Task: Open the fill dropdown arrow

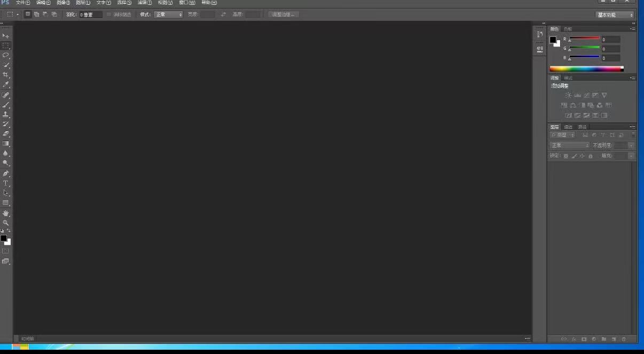Action: (632, 156)
